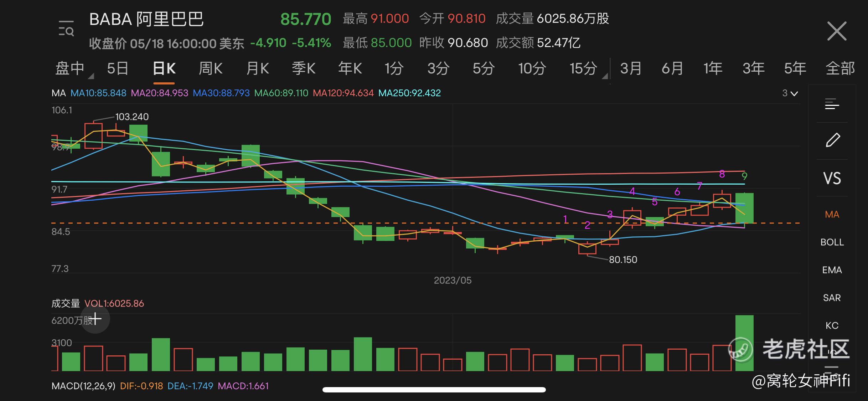868x401 pixels.
Task: Tap the MA120:94.634 label
Action: point(343,93)
